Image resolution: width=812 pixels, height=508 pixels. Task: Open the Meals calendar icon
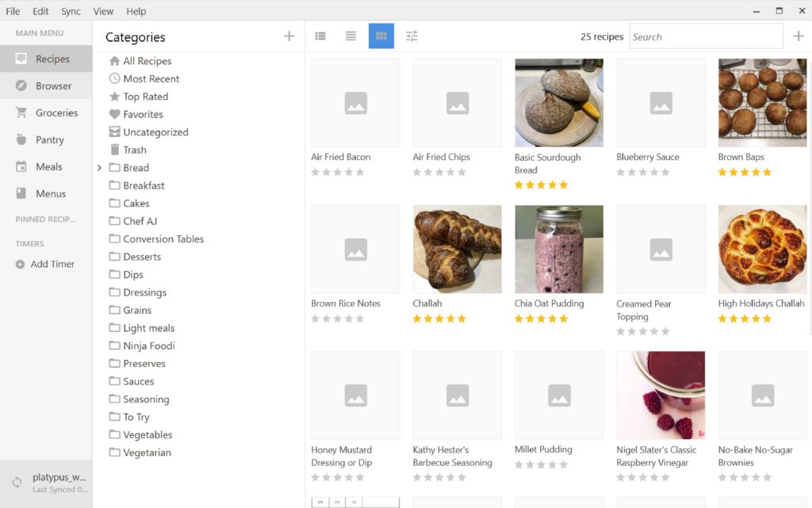[21, 166]
